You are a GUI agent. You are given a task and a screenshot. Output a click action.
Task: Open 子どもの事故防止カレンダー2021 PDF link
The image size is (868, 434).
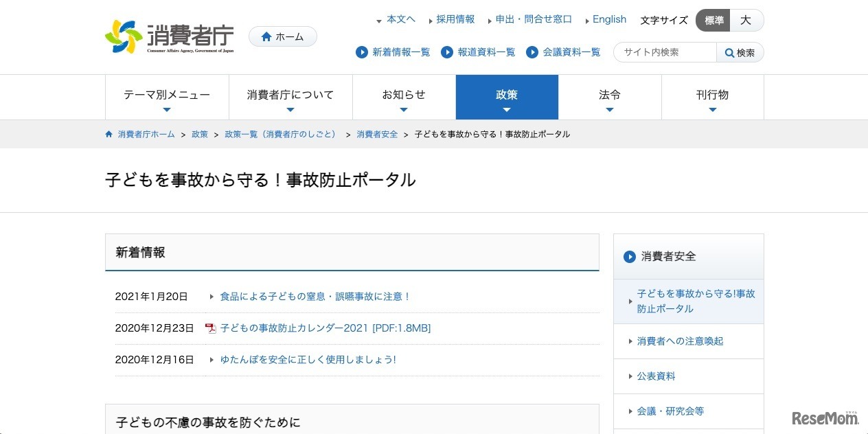pyautogui.click(x=325, y=328)
